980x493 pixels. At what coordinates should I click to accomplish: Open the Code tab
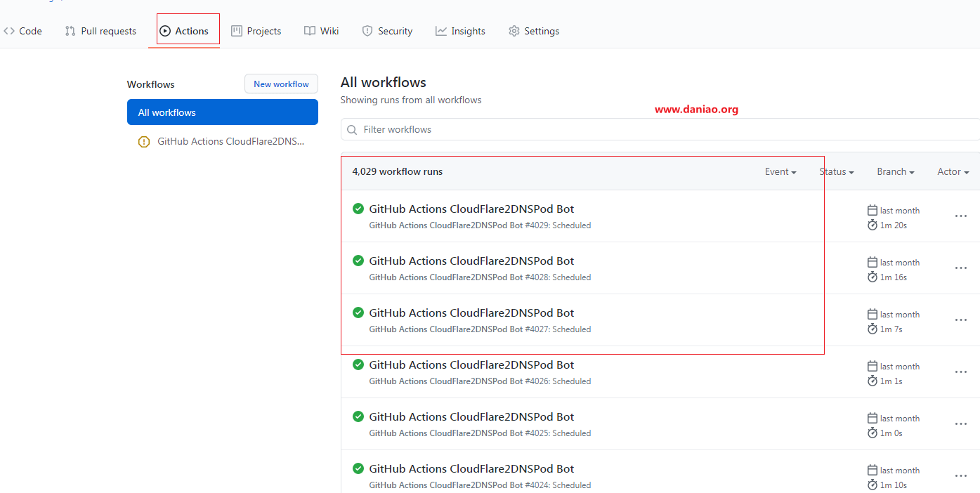coord(22,31)
